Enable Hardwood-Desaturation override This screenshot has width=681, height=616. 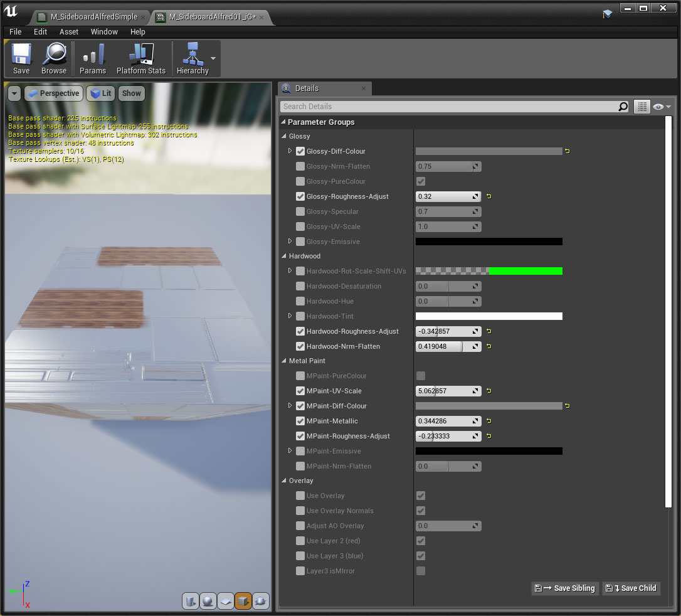click(300, 286)
